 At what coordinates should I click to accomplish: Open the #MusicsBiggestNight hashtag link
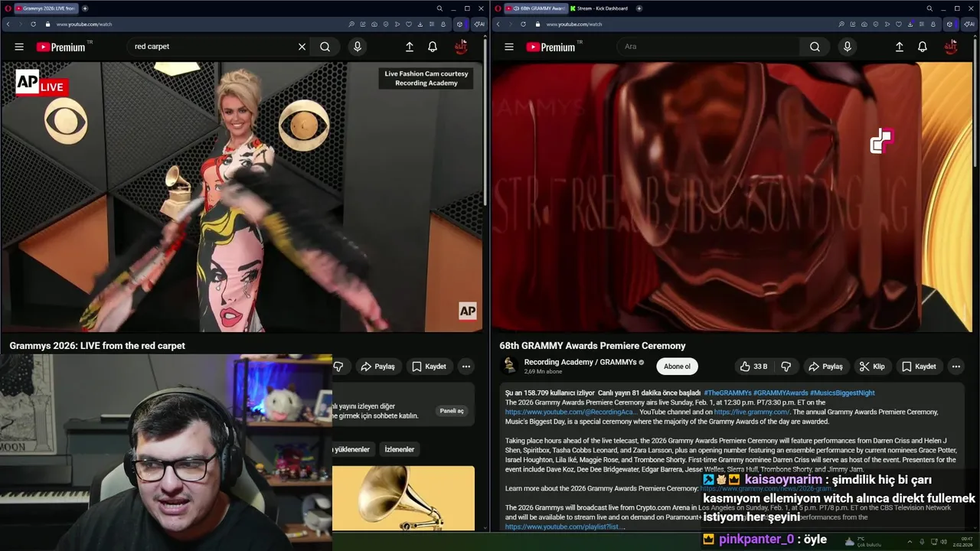[842, 393]
